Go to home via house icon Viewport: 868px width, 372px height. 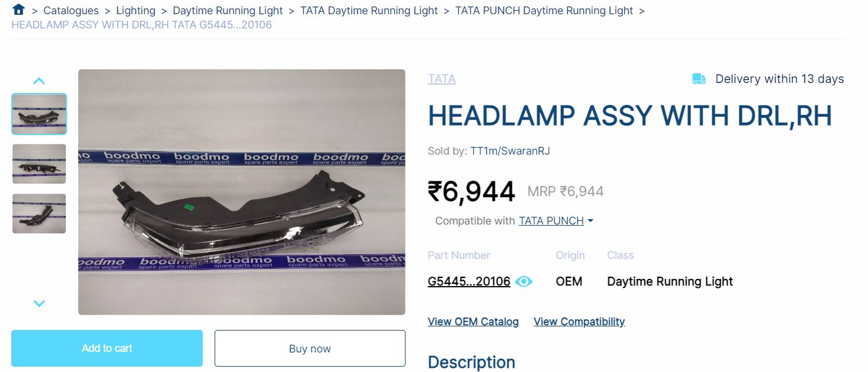[x=18, y=9]
